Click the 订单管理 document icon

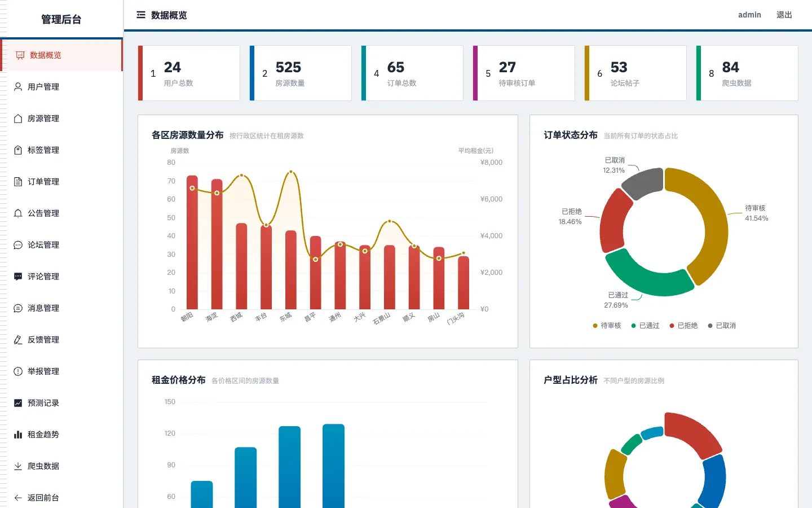pyautogui.click(x=18, y=182)
